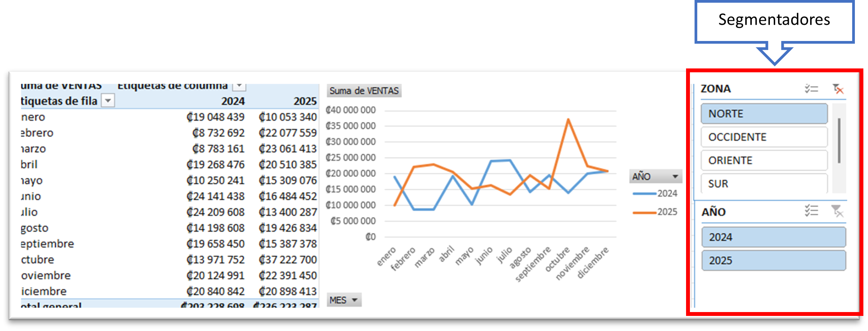The height and width of the screenshot is (331, 868).
Task: Click Suma de VENTAS chart field button
Action: pos(364,91)
